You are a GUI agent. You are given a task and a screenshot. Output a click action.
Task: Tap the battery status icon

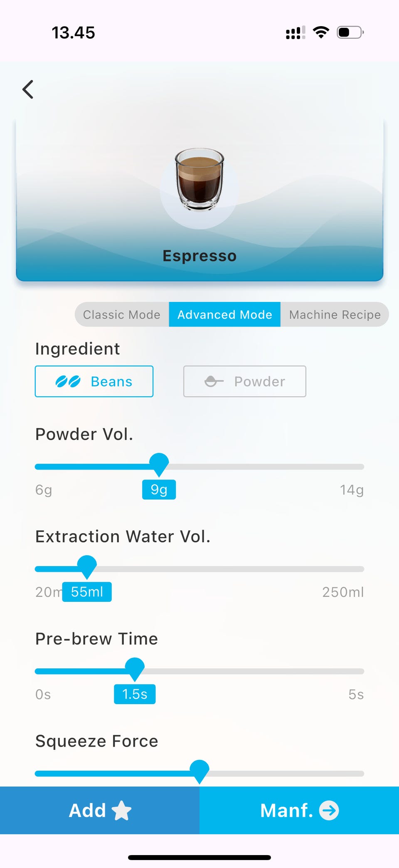350,32
